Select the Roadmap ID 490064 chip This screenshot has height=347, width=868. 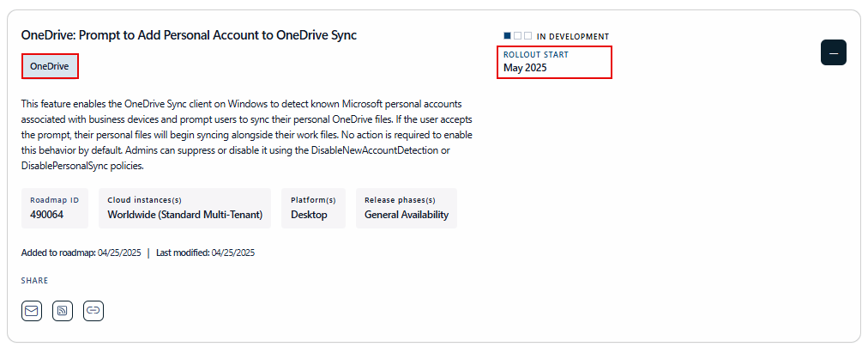coord(55,208)
